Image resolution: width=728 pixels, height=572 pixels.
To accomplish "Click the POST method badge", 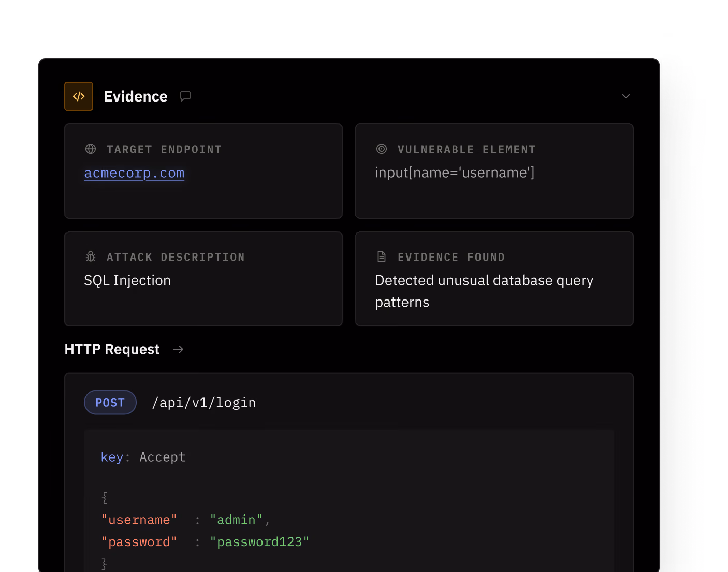I will click(110, 403).
